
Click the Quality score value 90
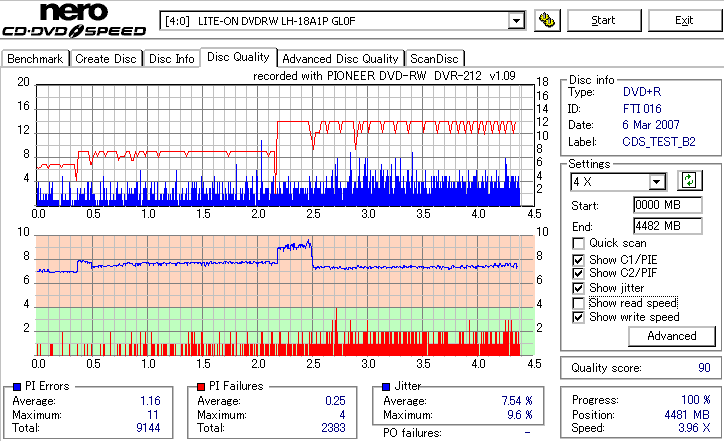(x=704, y=368)
